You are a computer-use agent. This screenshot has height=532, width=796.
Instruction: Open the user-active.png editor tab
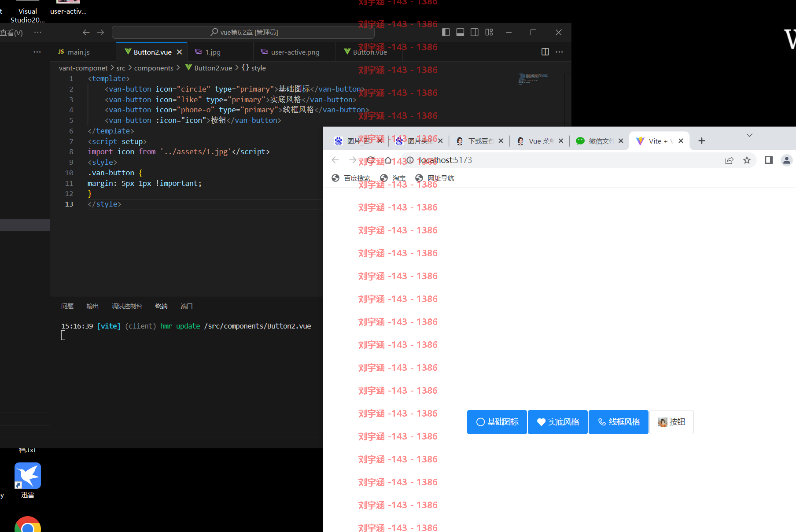click(x=295, y=52)
